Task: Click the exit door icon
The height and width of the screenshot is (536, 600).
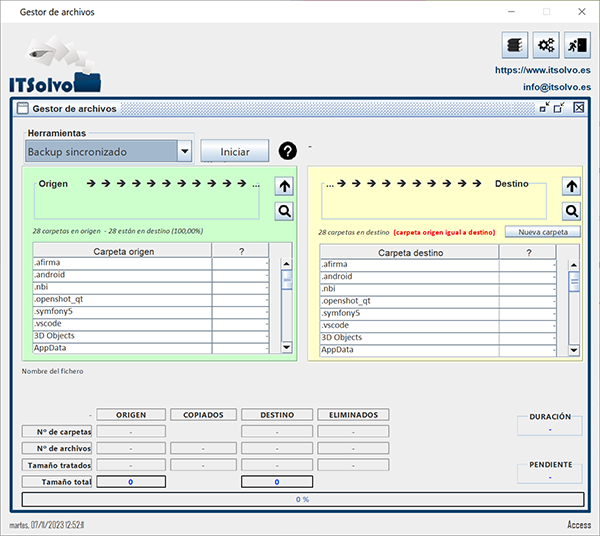Action: pyautogui.click(x=576, y=45)
